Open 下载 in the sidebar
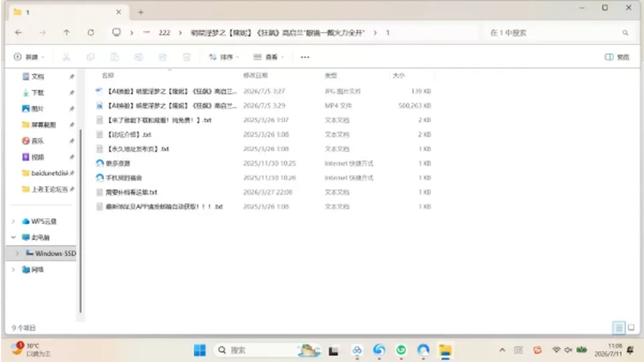This screenshot has width=644, height=362. (38, 93)
